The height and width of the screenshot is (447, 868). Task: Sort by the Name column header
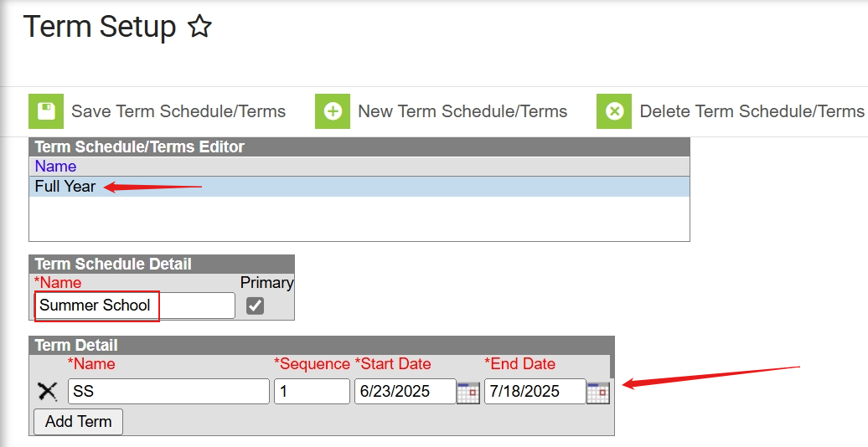coord(55,167)
